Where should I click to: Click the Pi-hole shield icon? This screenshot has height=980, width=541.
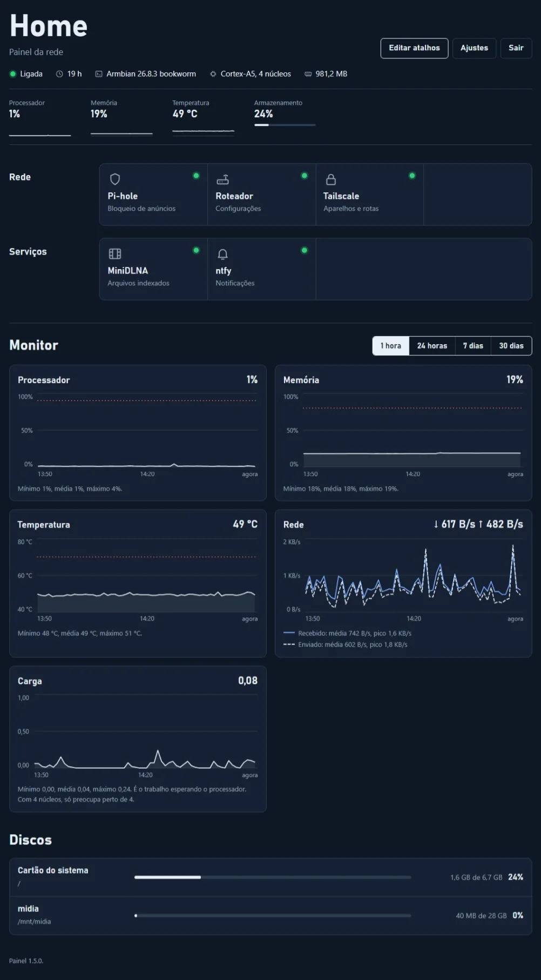[115, 179]
